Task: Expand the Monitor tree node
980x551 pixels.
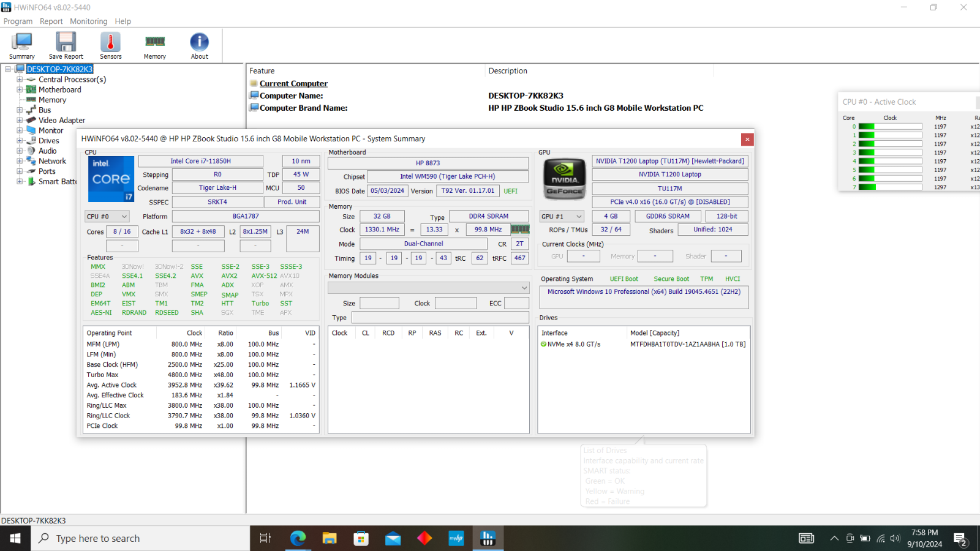Action: pos(20,130)
